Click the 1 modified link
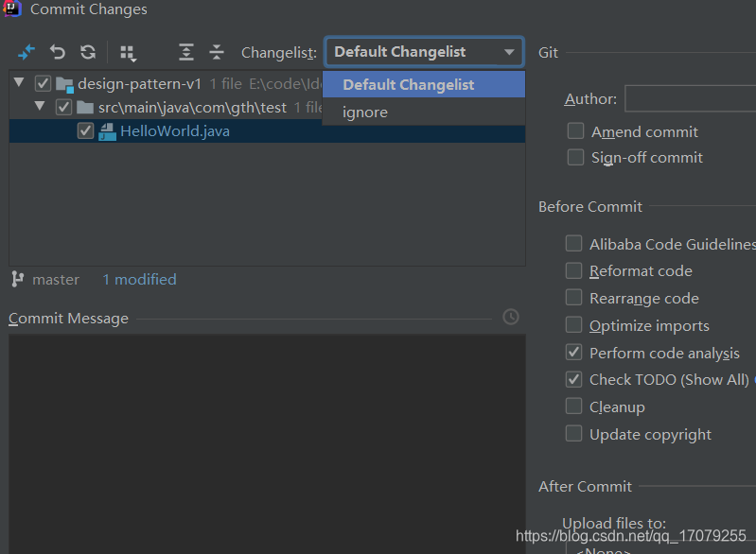 coord(139,280)
